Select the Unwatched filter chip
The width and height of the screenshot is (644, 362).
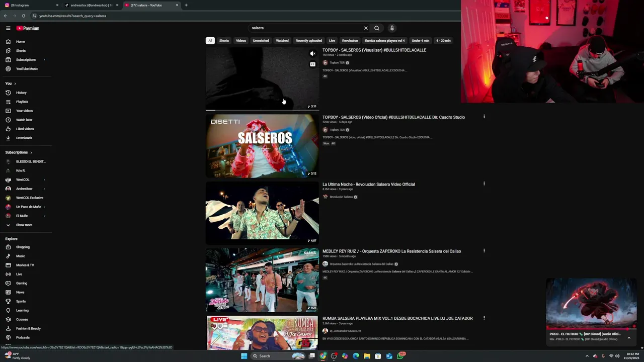[x=261, y=41]
